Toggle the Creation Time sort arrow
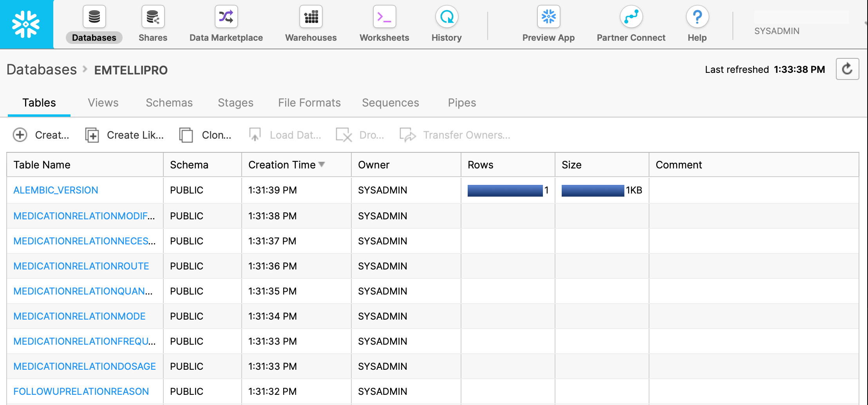Screen dimensions: 868x405 322,165
